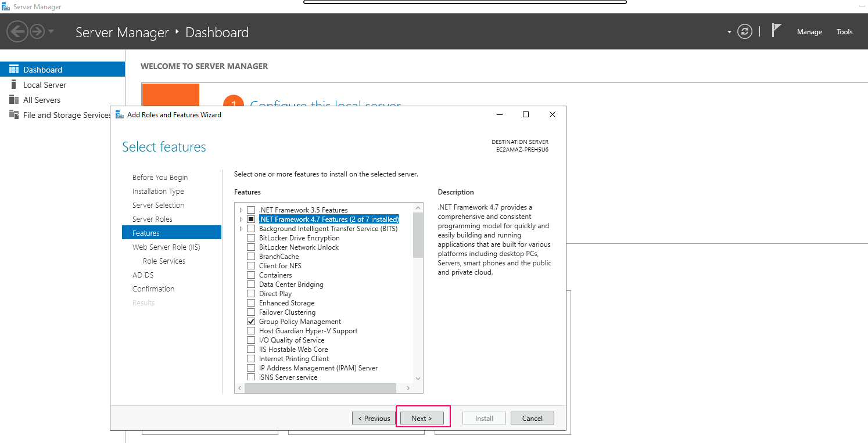Select IP Address Management (IPAM) Server text

318,368
